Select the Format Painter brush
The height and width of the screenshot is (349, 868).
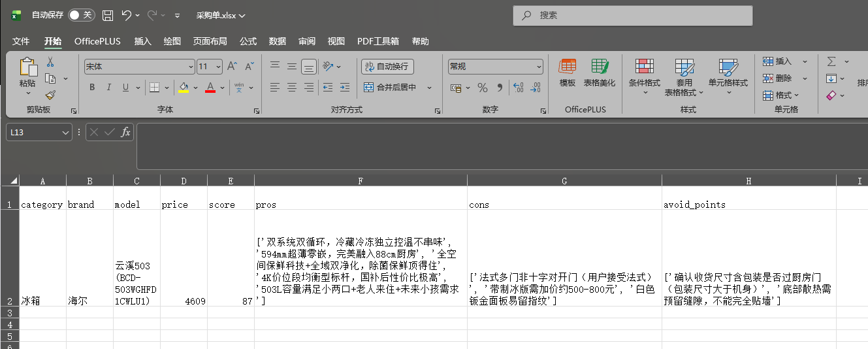50,95
